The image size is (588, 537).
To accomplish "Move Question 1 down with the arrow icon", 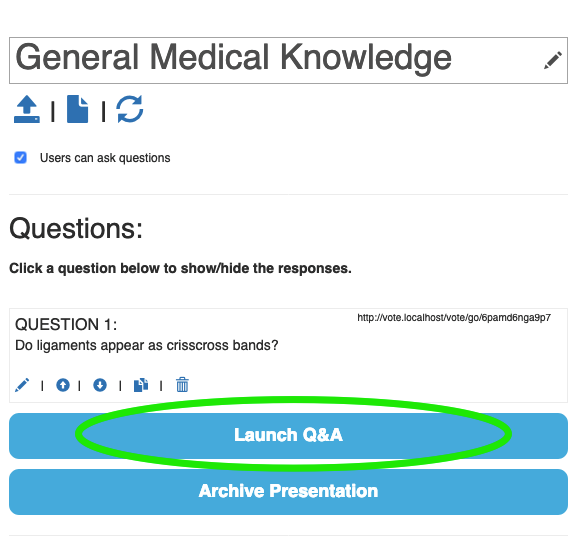I will [x=100, y=385].
